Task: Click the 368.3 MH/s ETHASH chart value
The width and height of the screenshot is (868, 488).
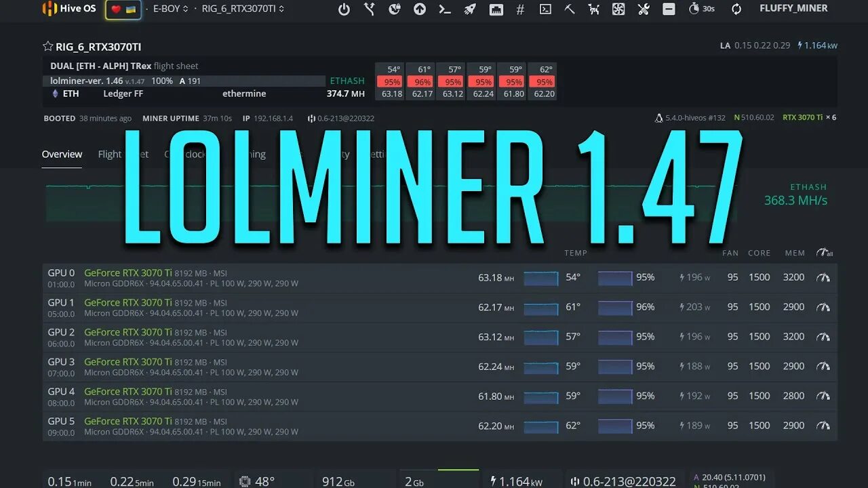Action: [795, 201]
